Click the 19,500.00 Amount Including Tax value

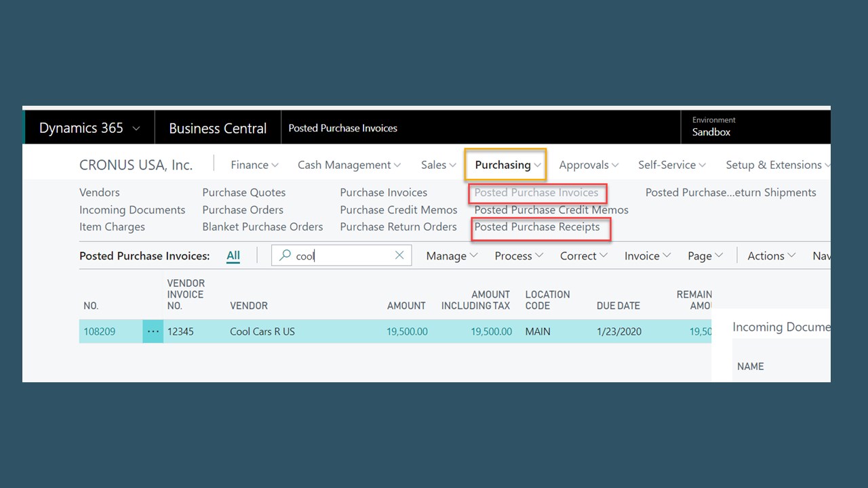tap(492, 331)
